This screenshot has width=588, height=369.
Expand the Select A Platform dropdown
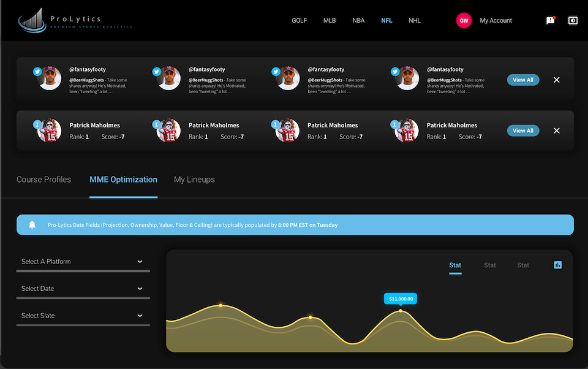click(x=83, y=262)
